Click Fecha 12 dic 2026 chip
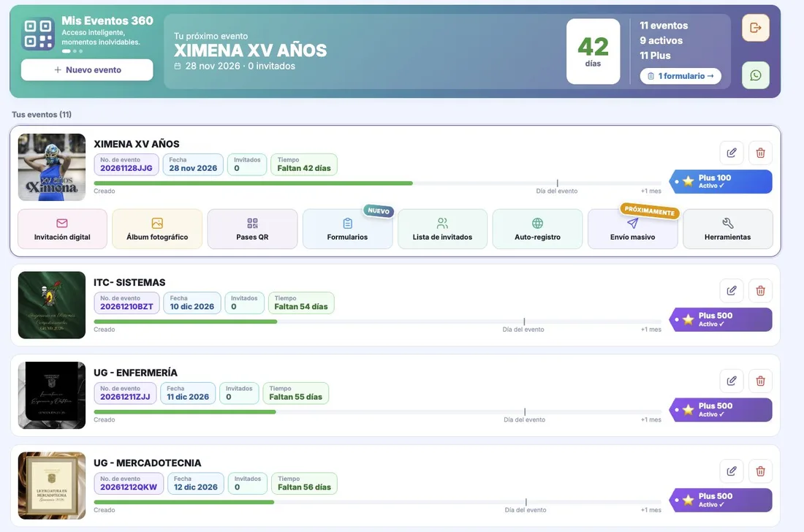Viewport: 804px width, 532px height. click(x=195, y=483)
